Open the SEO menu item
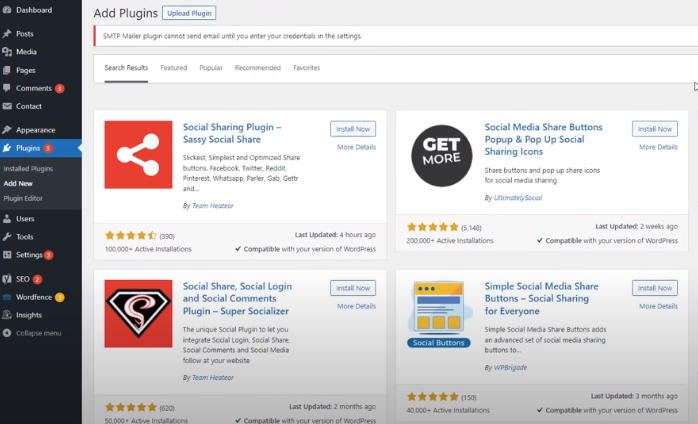The image size is (698, 424). pos(22,279)
